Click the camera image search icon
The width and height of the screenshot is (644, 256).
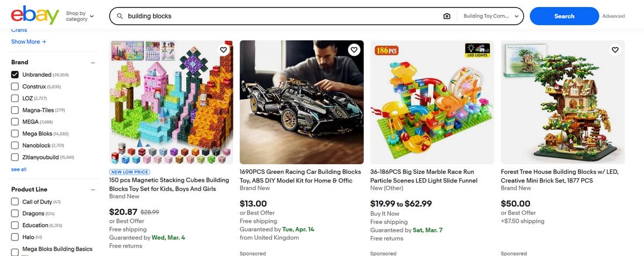point(447,16)
